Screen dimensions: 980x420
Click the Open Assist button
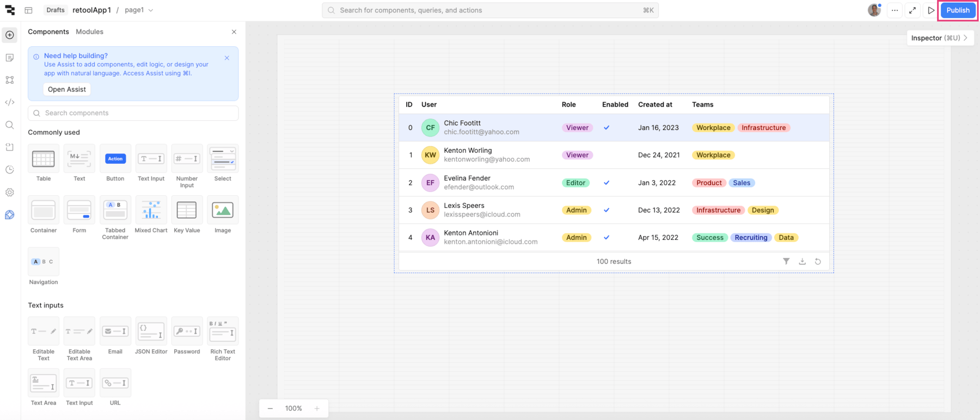point(67,89)
